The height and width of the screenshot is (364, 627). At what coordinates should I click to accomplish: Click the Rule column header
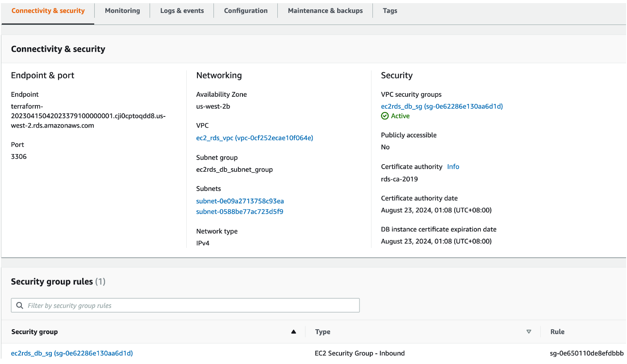(557, 332)
